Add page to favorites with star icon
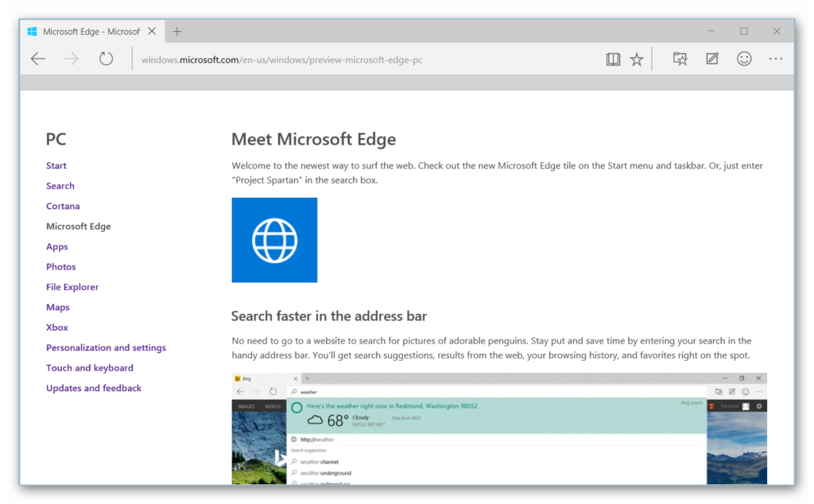Viewport: 814px width, 504px height. [x=637, y=59]
